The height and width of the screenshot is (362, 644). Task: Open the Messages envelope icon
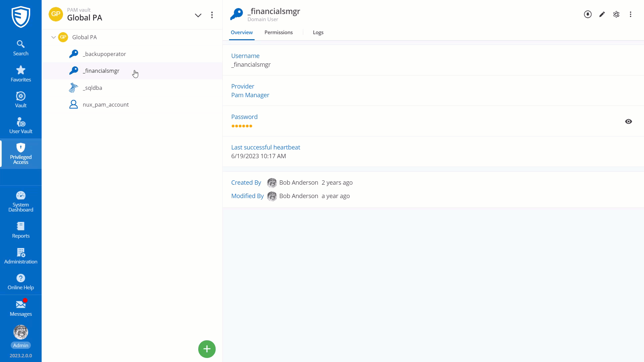(x=21, y=308)
